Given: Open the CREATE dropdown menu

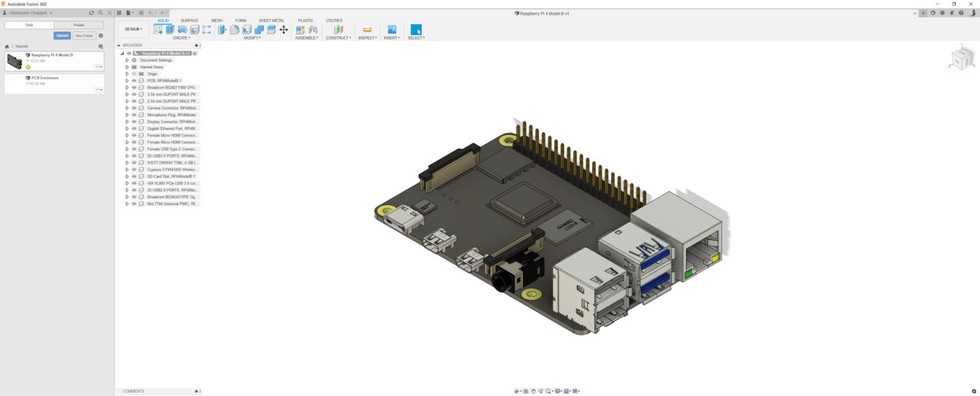Looking at the screenshot, I should click(x=181, y=38).
